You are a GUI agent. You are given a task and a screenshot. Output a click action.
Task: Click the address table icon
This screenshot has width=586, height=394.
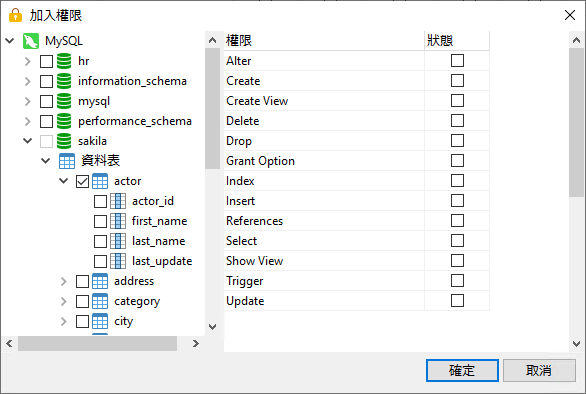tap(100, 281)
